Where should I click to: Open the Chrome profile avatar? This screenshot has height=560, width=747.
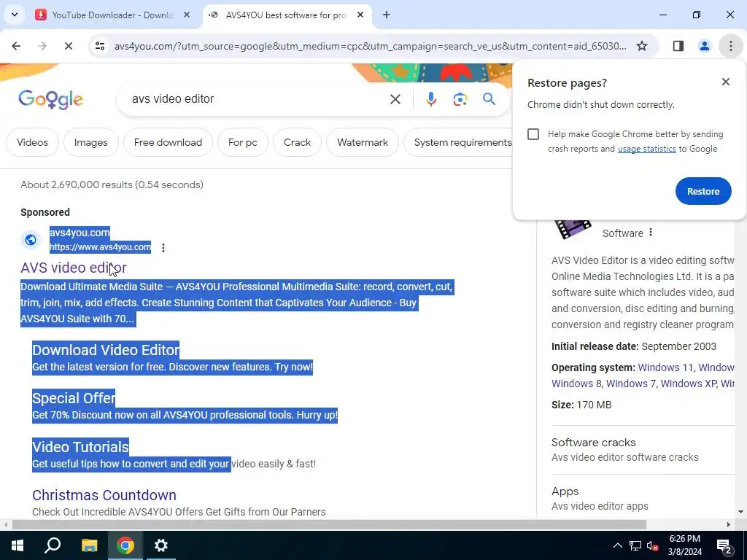(704, 46)
